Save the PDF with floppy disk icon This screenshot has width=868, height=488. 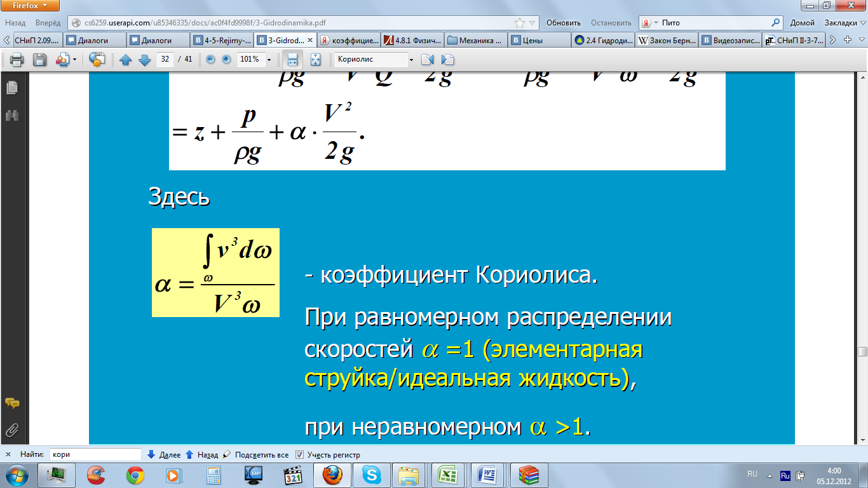click(39, 60)
